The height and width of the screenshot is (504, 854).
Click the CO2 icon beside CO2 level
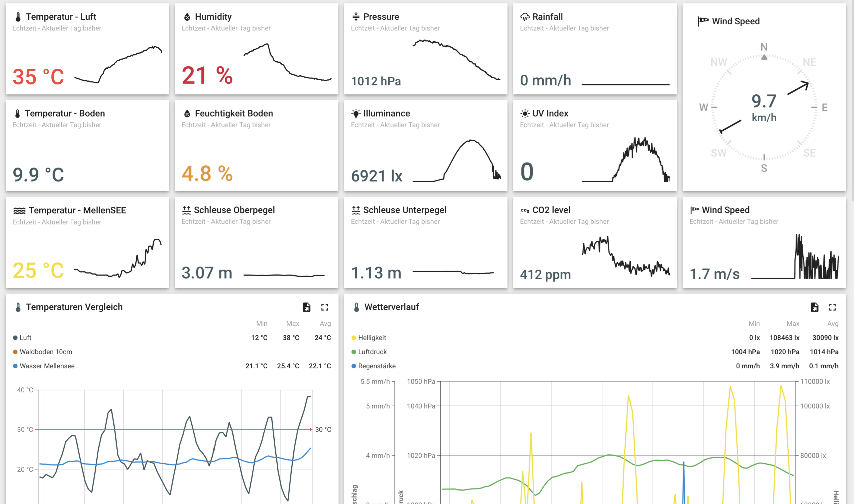pos(525,210)
